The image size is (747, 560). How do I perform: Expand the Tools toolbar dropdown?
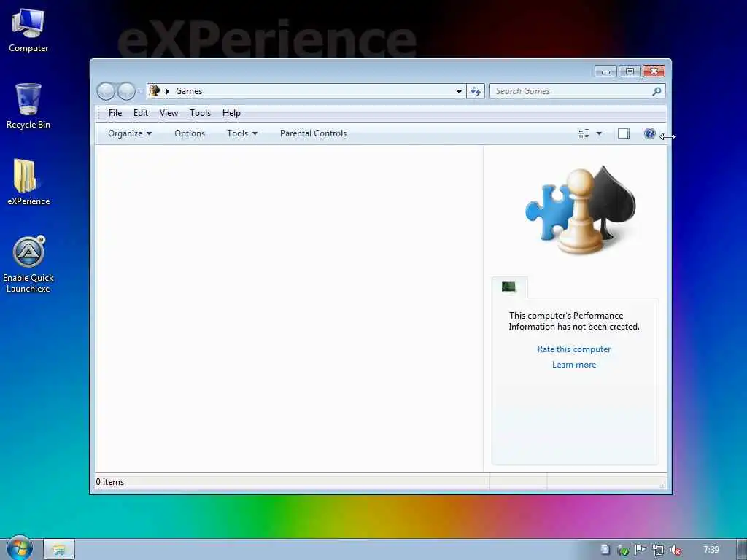[242, 134]
